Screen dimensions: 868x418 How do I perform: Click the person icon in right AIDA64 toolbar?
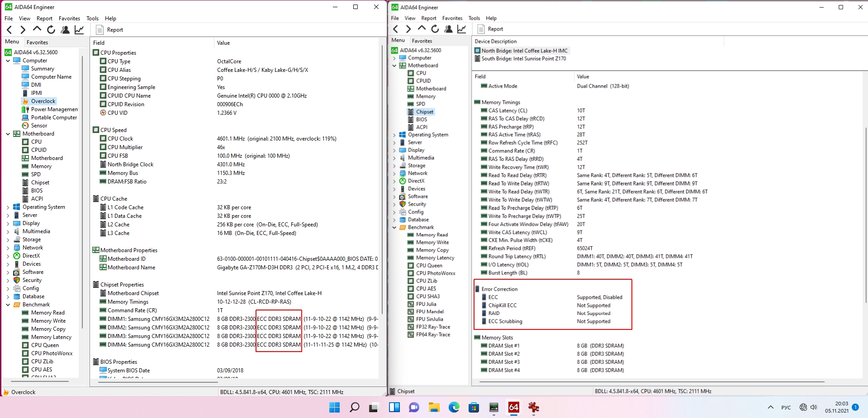tap(448, 29)
